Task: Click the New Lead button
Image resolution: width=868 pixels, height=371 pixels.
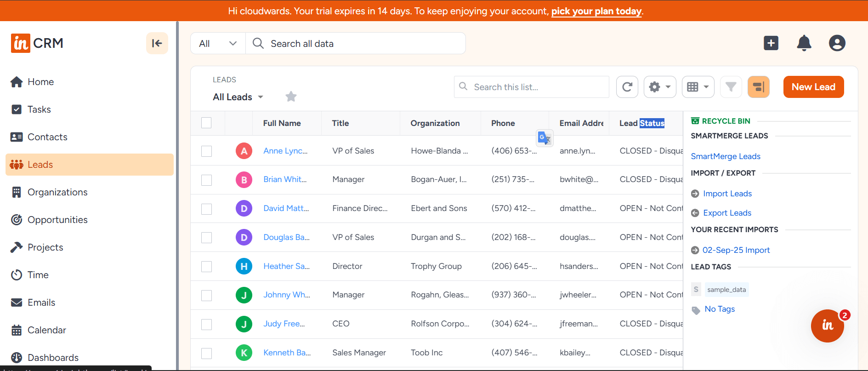Action: coord(813,87)
